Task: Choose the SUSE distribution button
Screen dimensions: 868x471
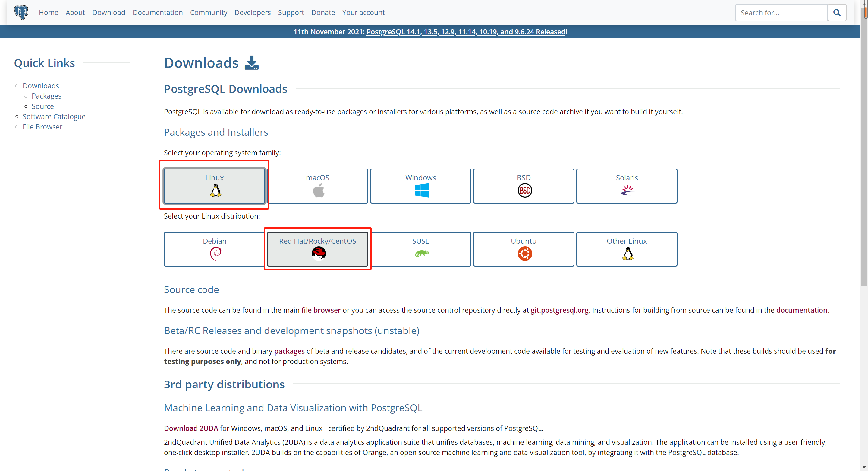Action: tap(420, 249)
